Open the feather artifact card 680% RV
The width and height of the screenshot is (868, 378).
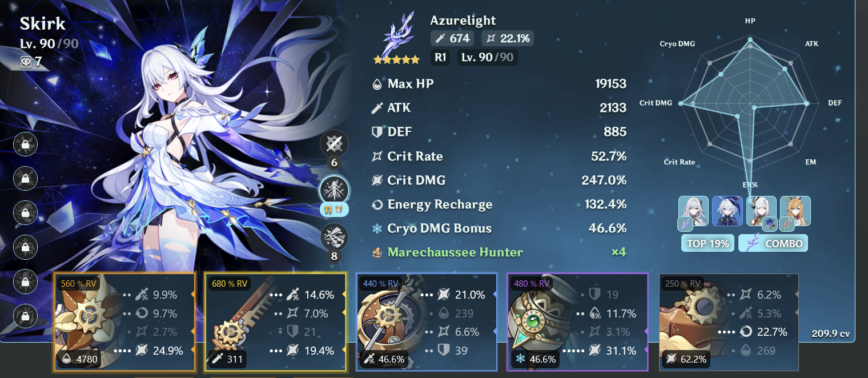(x=276, y=322)
